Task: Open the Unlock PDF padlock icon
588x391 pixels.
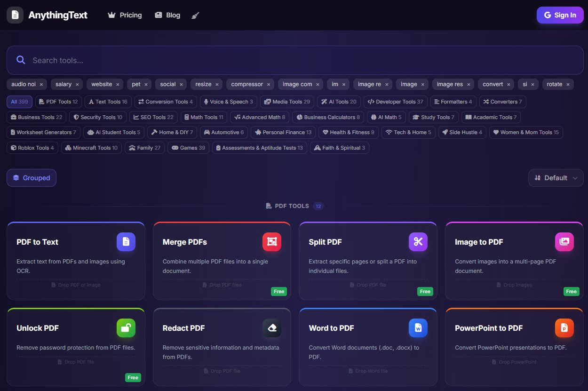Action: tap(126, 328)
